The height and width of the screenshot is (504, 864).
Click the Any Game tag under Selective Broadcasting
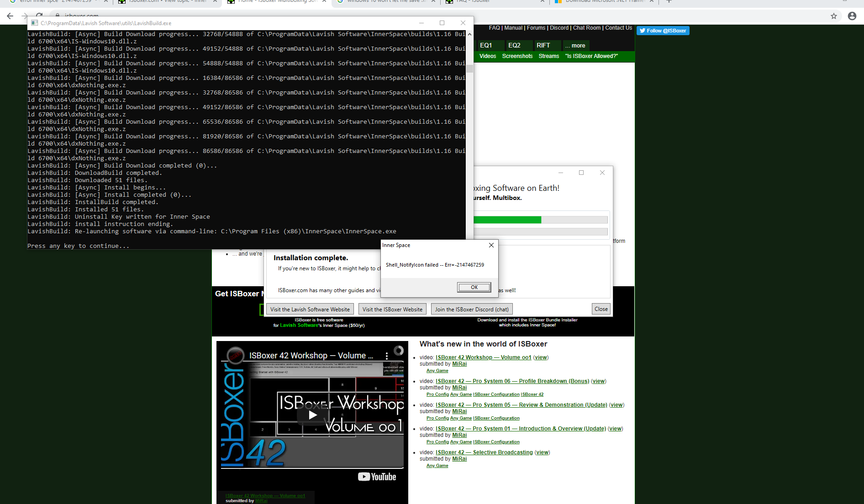[437, 466]
